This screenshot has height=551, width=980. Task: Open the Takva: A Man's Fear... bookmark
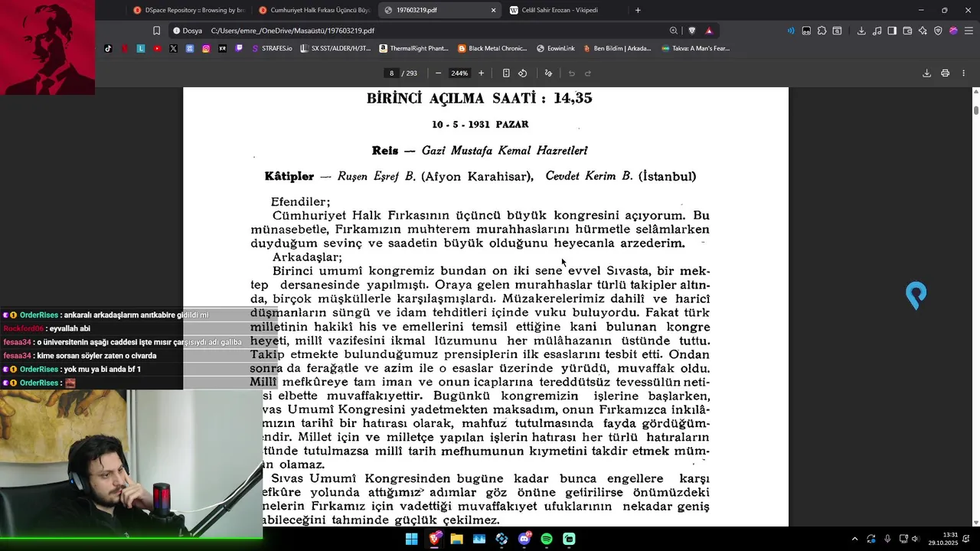(695, 48)
